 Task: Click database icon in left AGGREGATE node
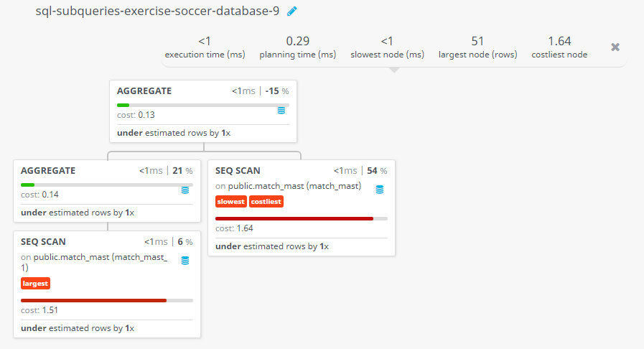coord(185,190)
